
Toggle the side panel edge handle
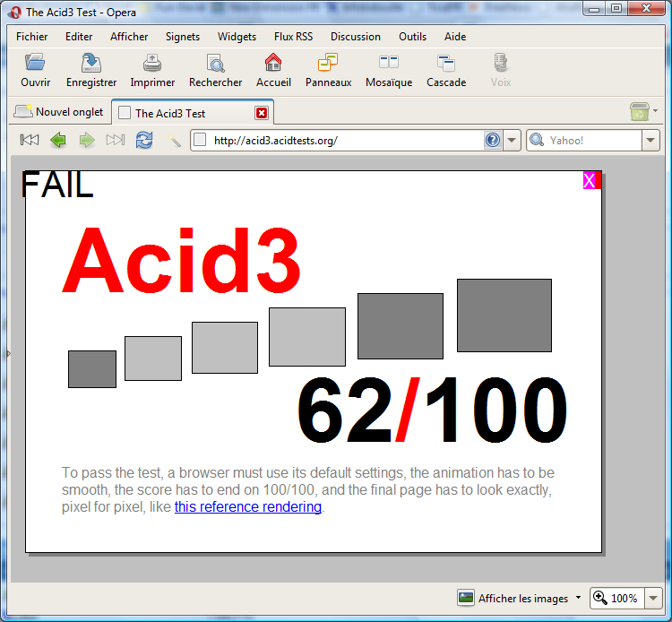[x=8, y=354]
